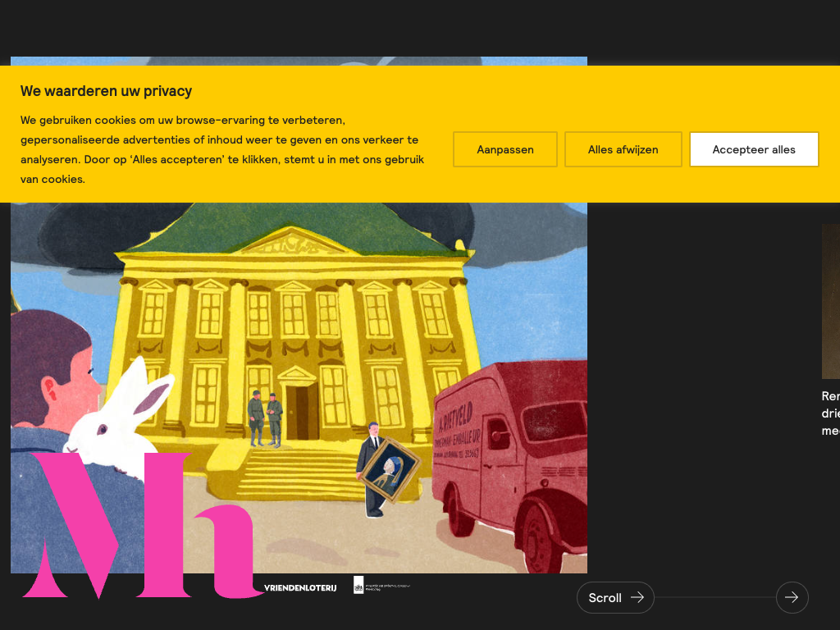Click the pink Mh museum logo
The image size is (840, 630).
(x=135, y=525)
